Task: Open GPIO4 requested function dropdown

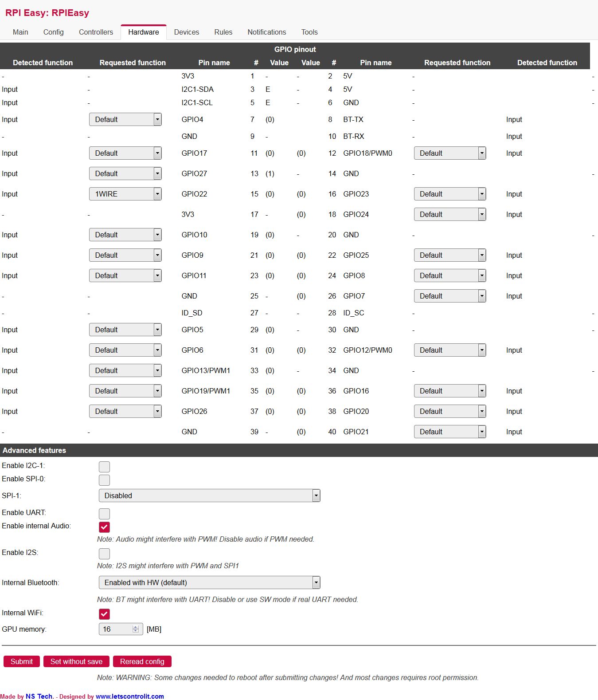Action: pos(125,119)
